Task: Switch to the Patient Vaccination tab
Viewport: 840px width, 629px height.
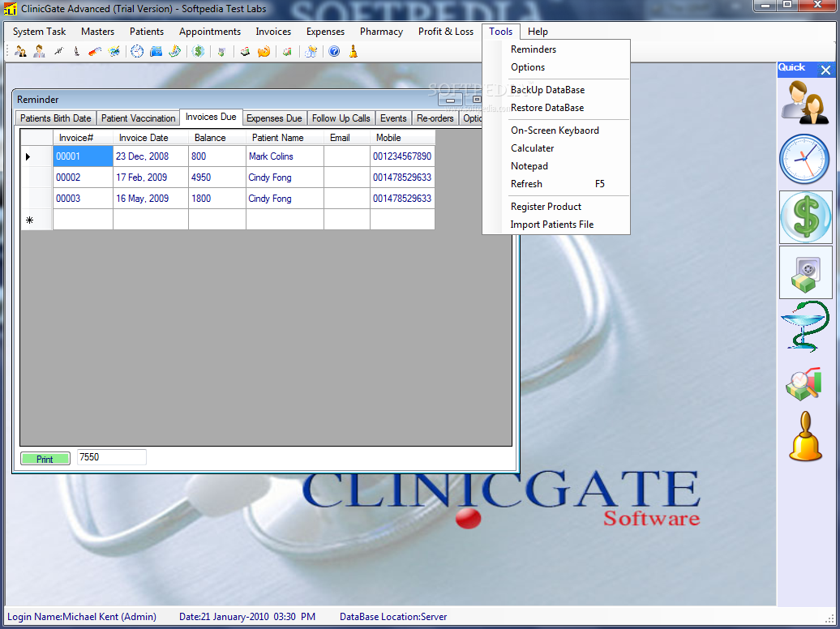Action: coord(138,118)
